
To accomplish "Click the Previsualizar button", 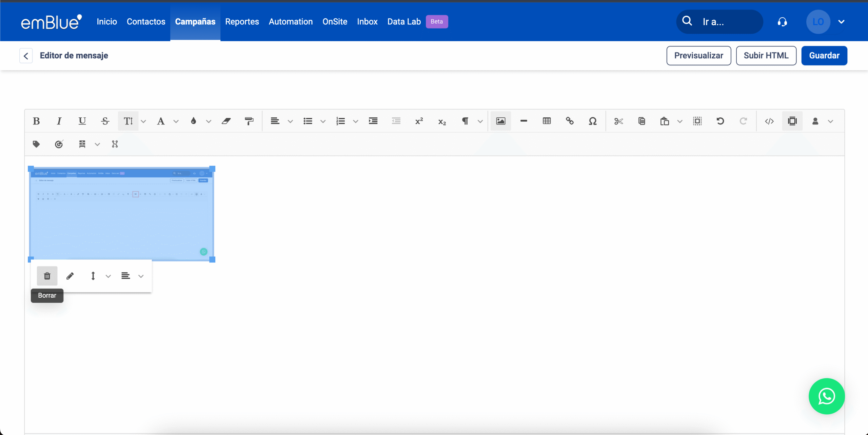I will coord(698,56).
